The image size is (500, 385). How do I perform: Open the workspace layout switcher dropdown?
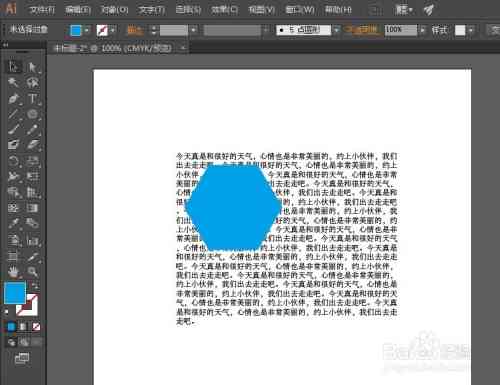tap(403, 10)
